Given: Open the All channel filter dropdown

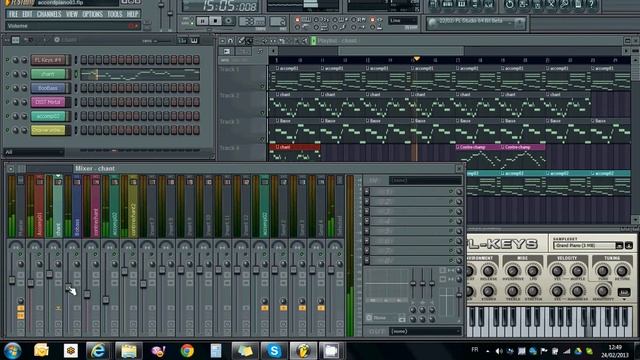Looking at the screenshot, I should coord(34,152).
